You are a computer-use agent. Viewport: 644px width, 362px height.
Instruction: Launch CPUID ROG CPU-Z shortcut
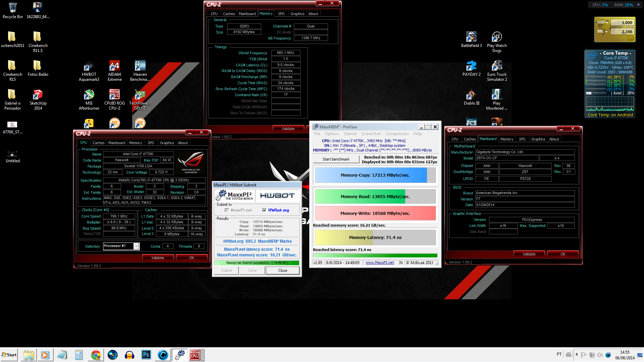(x=114, y=99)
